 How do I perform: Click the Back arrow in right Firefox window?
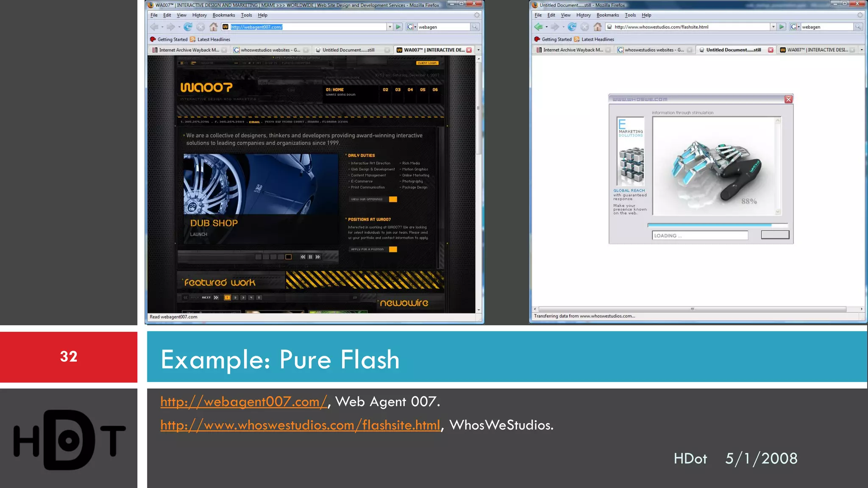pyautogui.click(x=538, y=27)
